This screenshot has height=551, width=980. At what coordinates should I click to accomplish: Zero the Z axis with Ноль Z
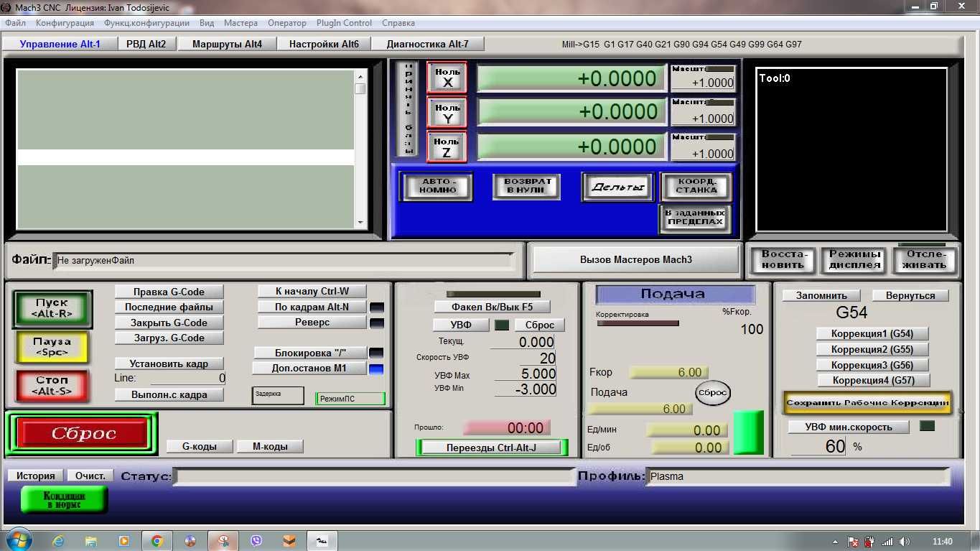tap(447, 147)
